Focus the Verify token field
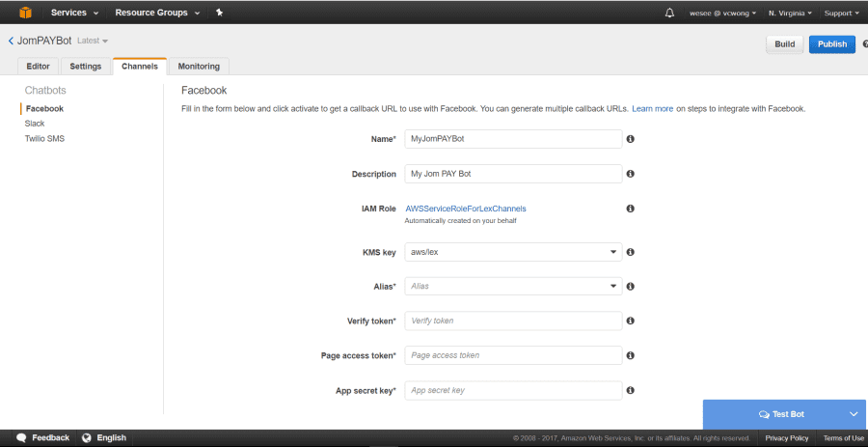Screen dimensions: 868x447 click(x=513, y=321)
